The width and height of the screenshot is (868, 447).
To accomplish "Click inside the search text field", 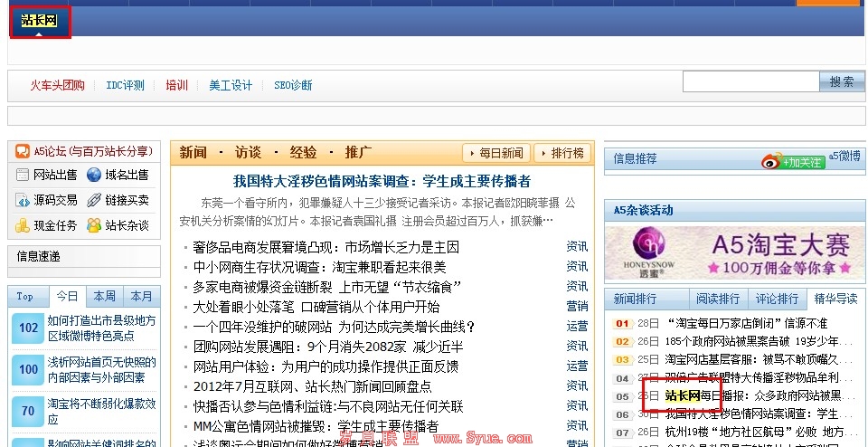I will click(750, 81).
